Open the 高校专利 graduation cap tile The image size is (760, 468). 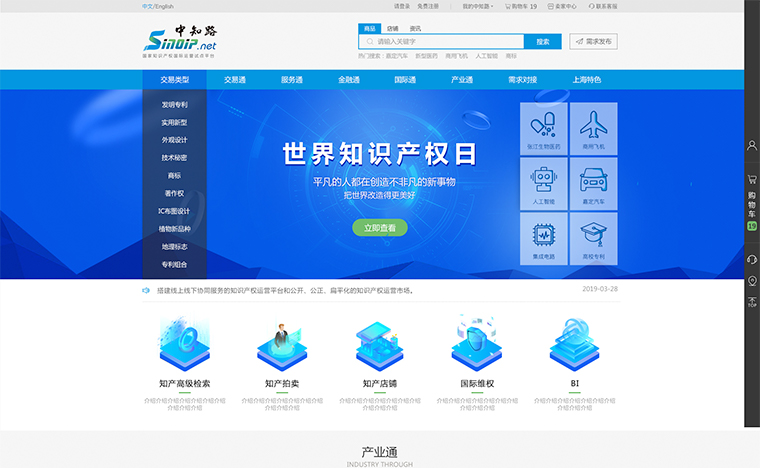point(594,238)
